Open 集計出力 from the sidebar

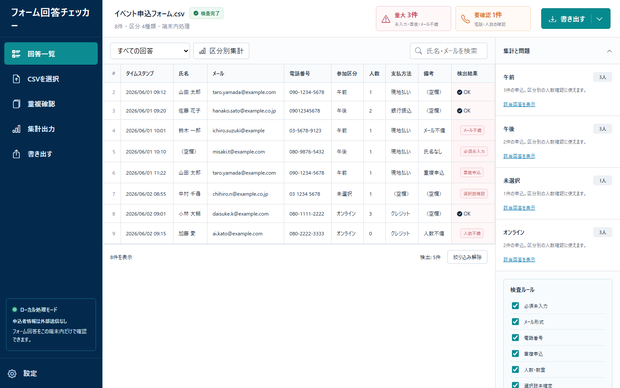click(x=51, y=129)
